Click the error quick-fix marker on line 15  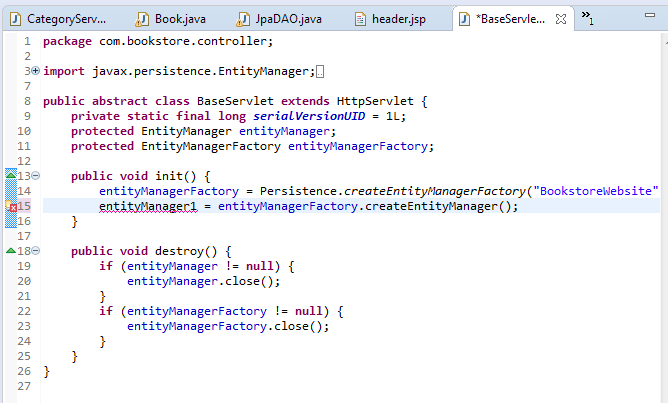pyautogui.click(x=11, y=206)
